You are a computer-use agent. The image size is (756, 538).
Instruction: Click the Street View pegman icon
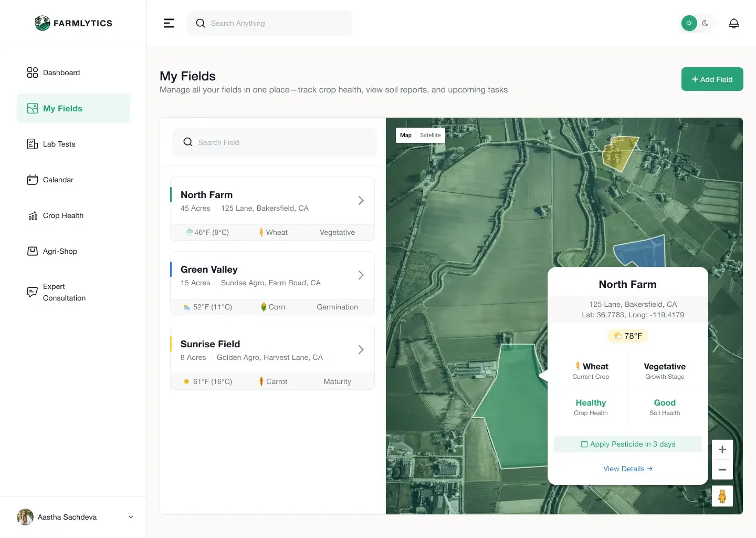coord(722,496)
